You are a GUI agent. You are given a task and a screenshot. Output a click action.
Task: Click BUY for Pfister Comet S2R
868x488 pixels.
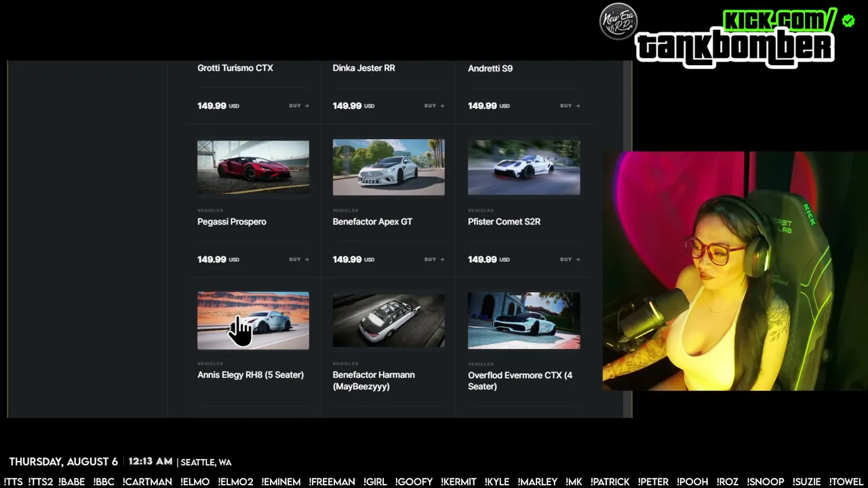click(x=570, y=260)
